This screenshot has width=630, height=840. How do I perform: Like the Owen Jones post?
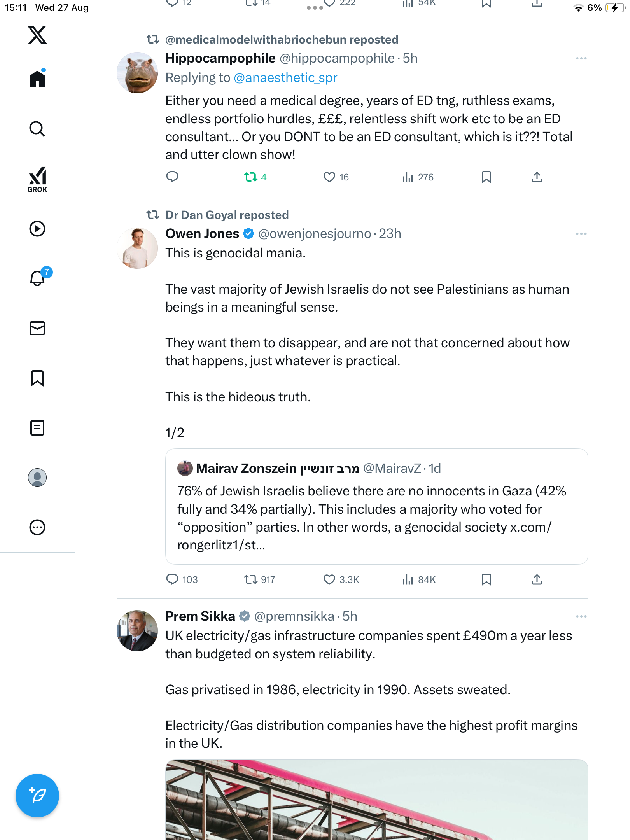tap(329, 580)
